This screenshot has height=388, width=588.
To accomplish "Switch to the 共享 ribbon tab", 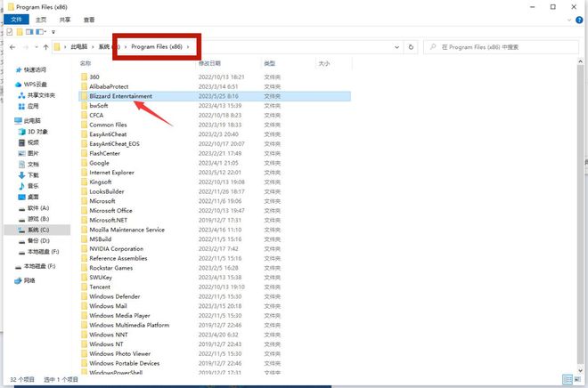I will (66, 19).
